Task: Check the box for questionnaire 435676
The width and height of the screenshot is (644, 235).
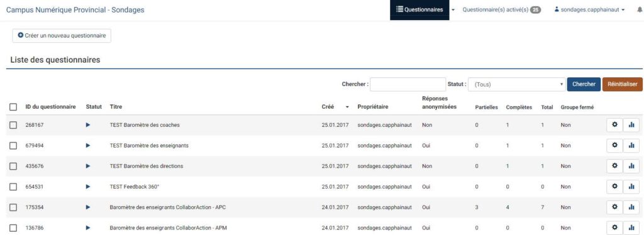Action: [x=13, y=166]
